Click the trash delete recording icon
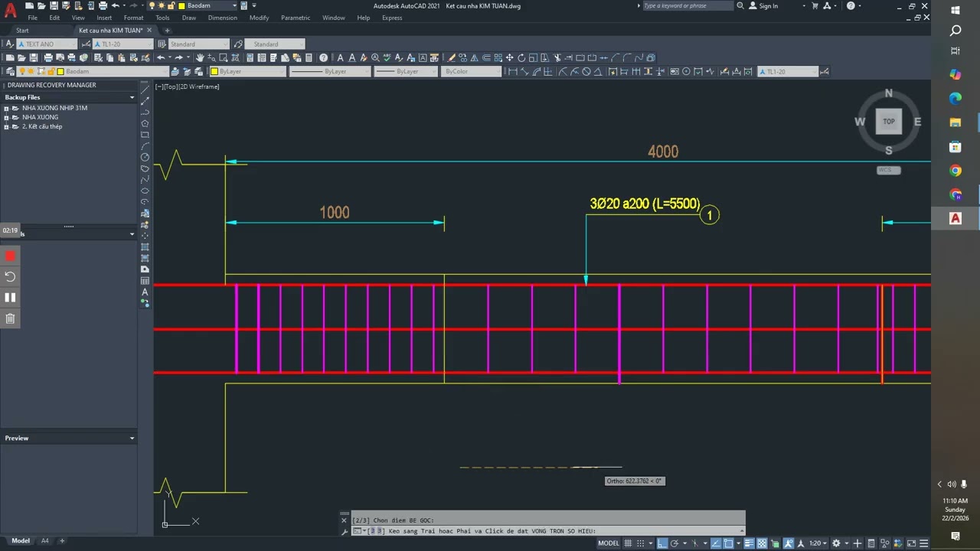980x551 pixels. [10, 318]
